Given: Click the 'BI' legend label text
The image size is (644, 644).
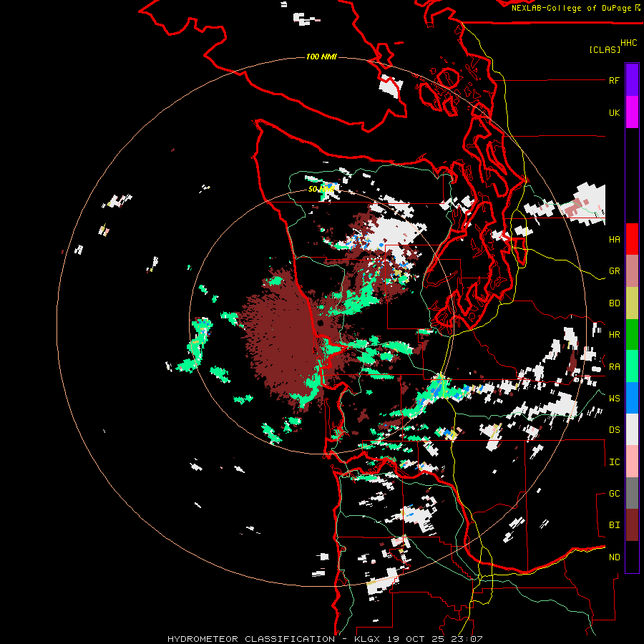Looking at the screenshot, I should click(x=614, y=525).
